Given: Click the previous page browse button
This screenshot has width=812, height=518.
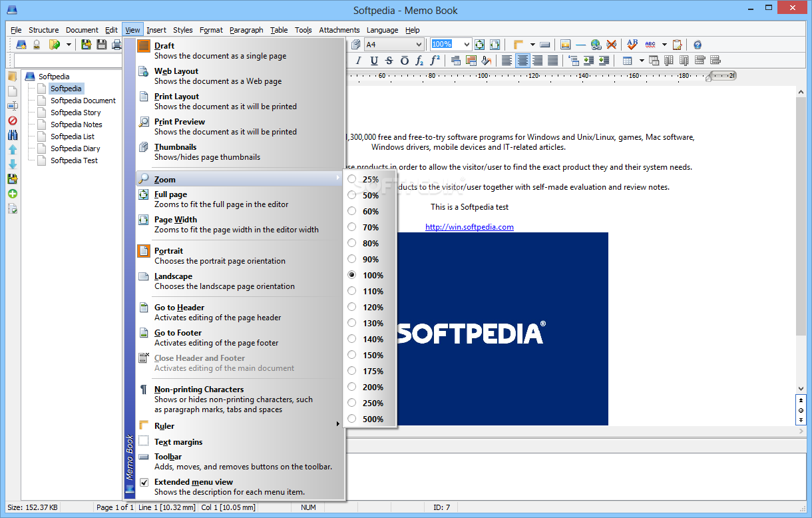Looking at the screenshot, I should [x=801, y=400].
